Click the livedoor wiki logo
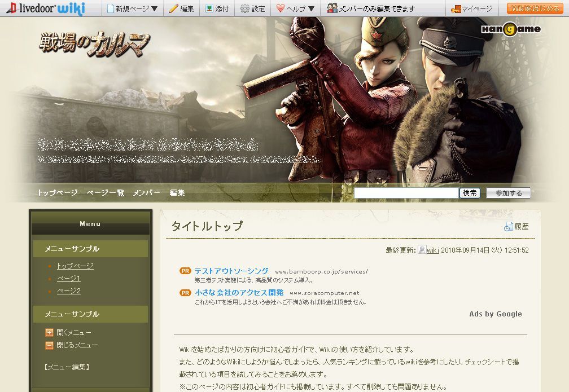The width and height of the screenshot is (569, 392). click(x=46, y=8)
